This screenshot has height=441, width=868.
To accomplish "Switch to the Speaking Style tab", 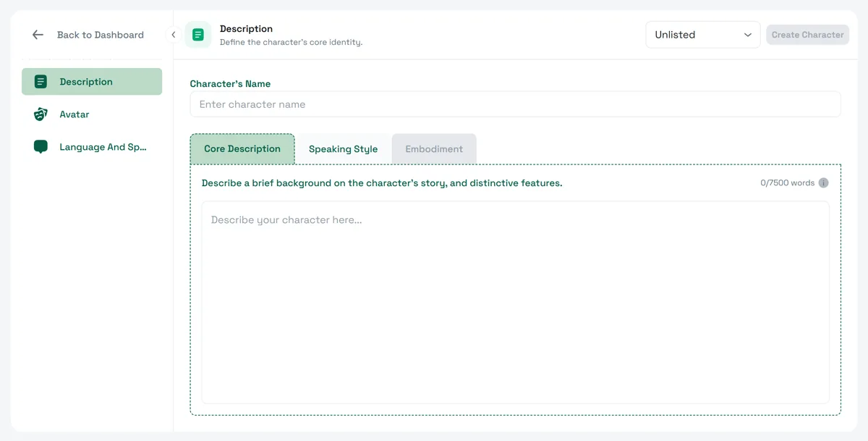I will coord(344,149).
